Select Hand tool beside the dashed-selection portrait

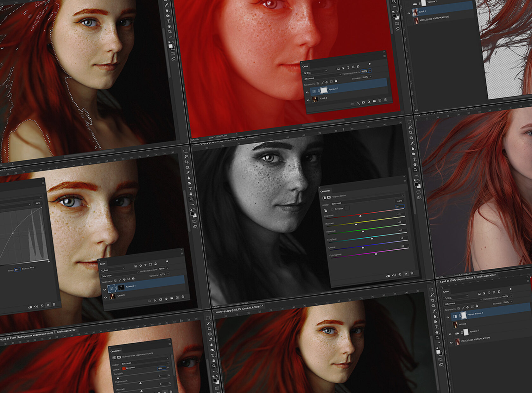(169, 26)
